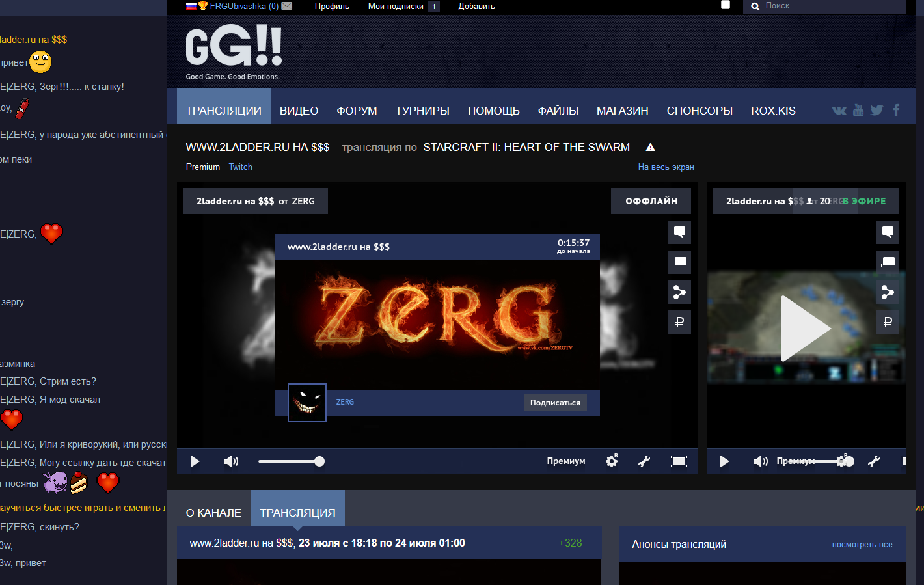
Task: Click the +328 rating value
Action: 570,543
